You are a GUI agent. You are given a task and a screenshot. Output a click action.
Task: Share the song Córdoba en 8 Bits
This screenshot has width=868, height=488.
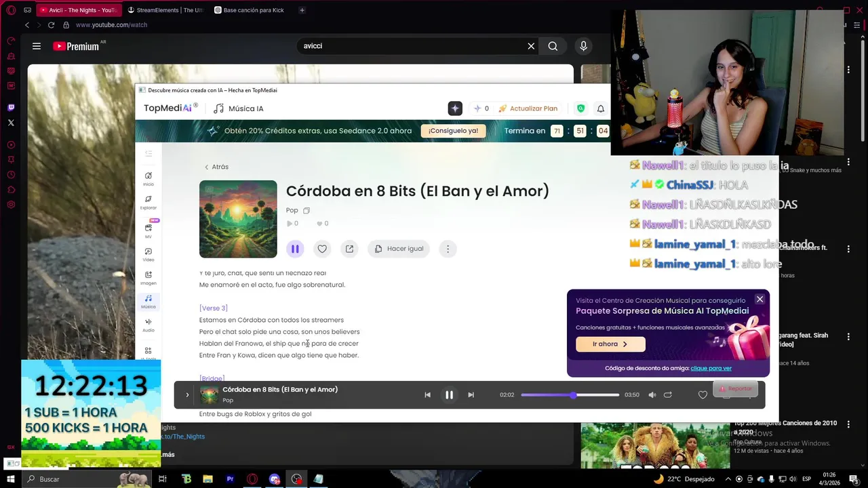[349, 249]
